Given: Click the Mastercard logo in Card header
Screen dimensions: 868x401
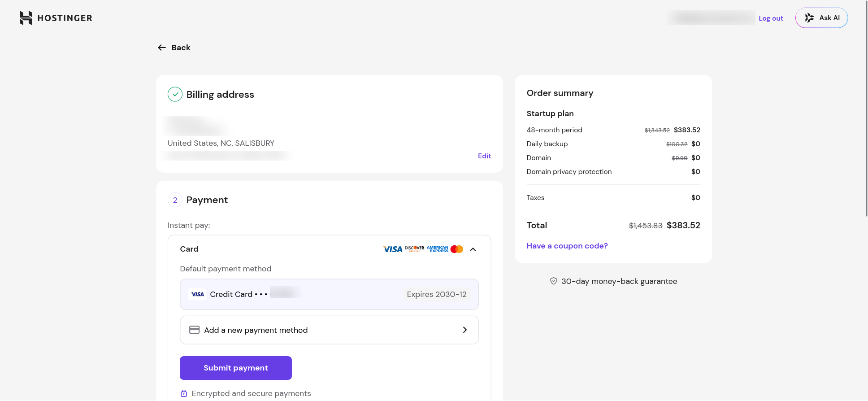Looking at the screenshot, I should (x=457, y=249).
